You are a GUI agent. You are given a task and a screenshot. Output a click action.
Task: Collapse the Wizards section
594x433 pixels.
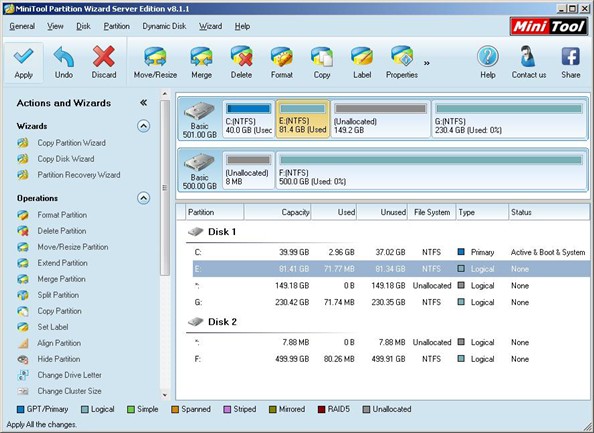(143, 126)
